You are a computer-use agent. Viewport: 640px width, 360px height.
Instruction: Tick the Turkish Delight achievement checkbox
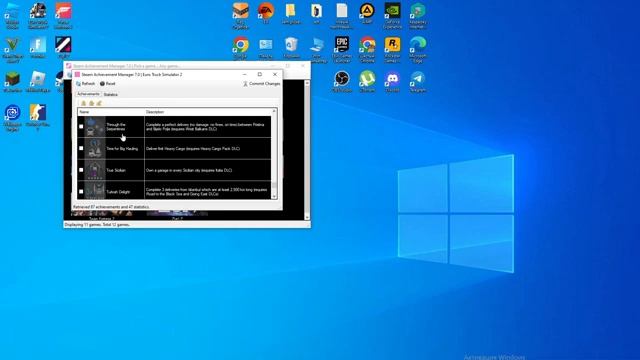81,191
